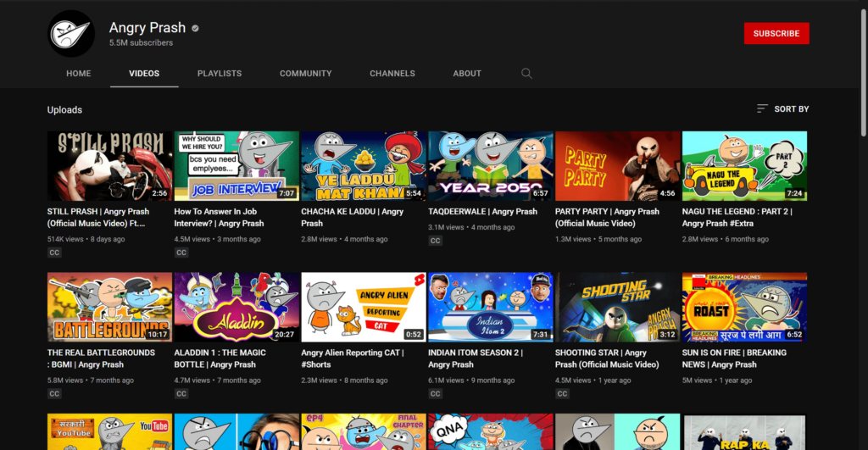The width and height of the screenshot is (868, 450).
Task: Click CC badge under TAQDEERWALE video
Action: tap(435, 241)
